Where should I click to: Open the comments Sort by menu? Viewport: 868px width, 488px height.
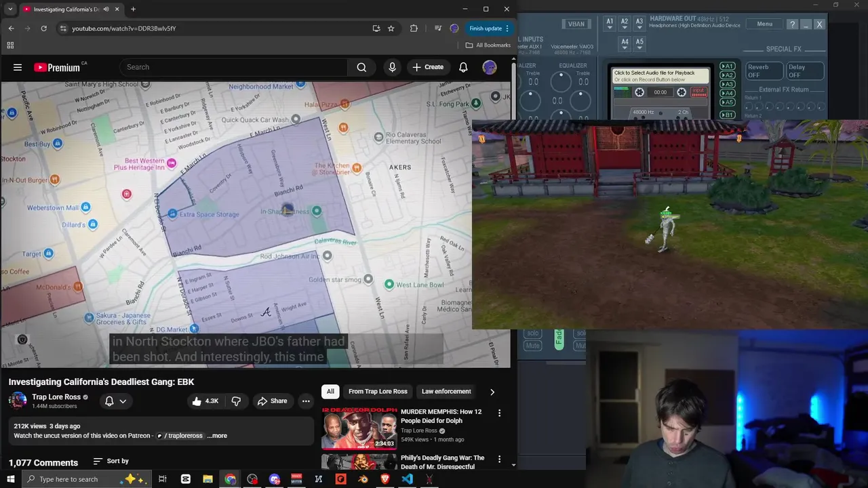pyautogui.click(x=111, y=461)
